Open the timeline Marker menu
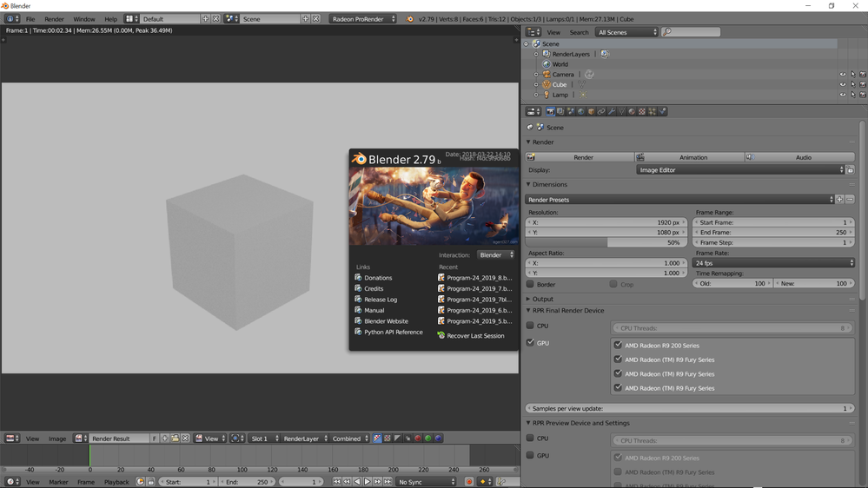Viewport: 868px width, 488px height. tap(58, 482)
